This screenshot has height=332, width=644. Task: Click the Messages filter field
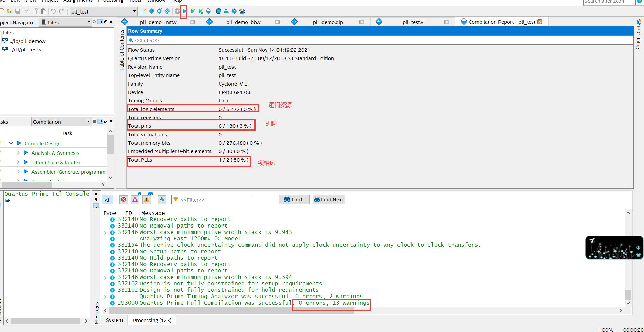click(212, 200)
